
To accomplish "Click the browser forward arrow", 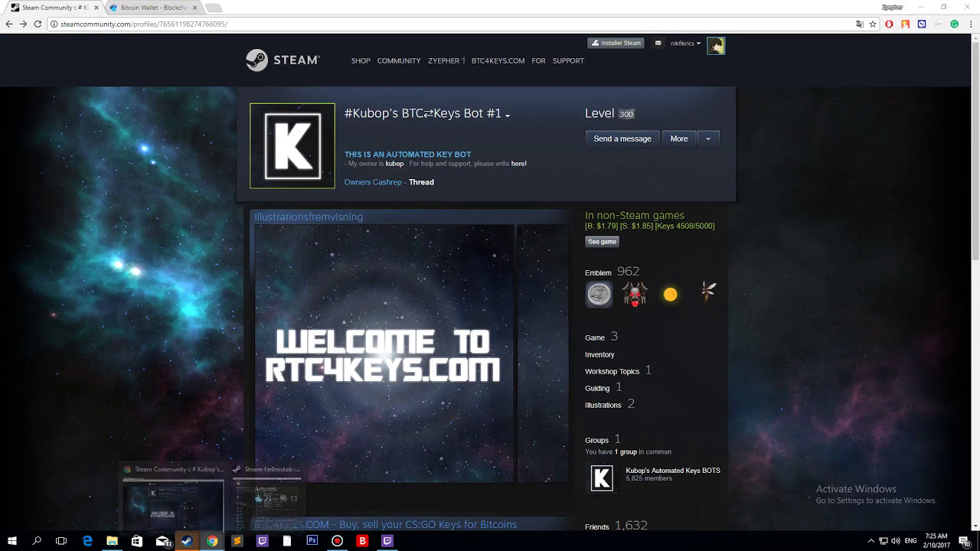I will [x=24, y=24].
